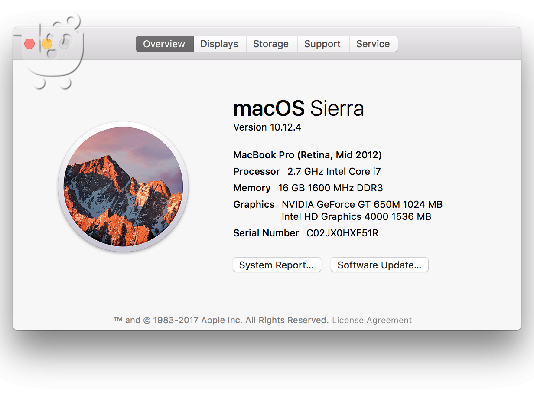Click the Version 10.12.4 text
This screenshot has height=400, width=534.
coord(267,128)
